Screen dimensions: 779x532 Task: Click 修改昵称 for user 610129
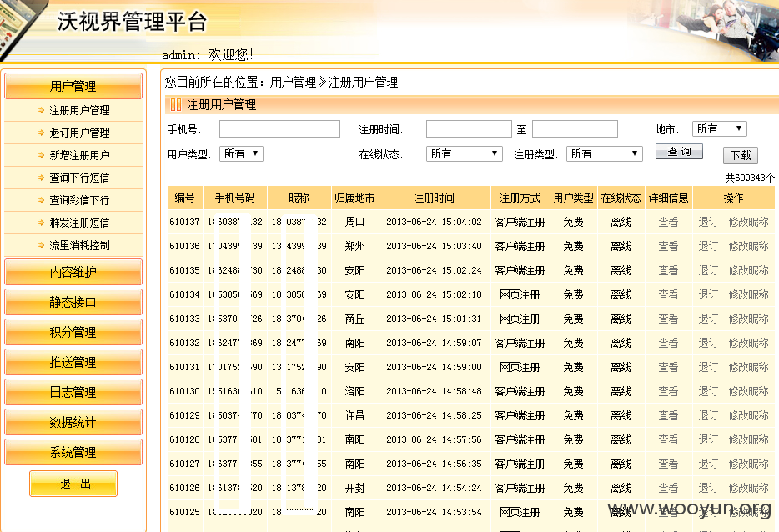click(x=748, y=416)
